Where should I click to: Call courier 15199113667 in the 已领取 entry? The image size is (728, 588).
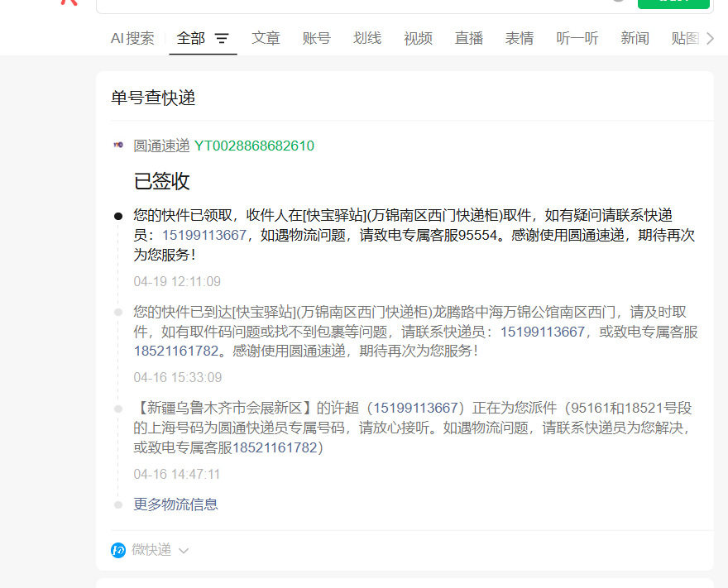(204, 236)
